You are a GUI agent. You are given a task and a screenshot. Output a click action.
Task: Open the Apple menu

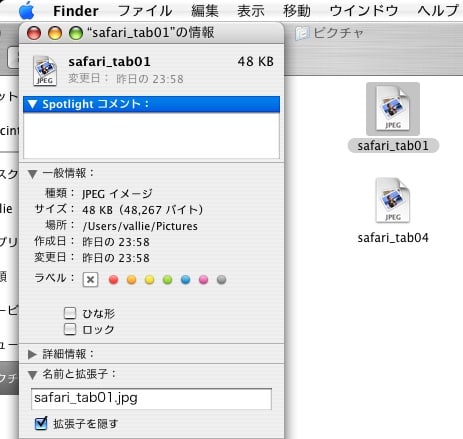click(26, 11)
